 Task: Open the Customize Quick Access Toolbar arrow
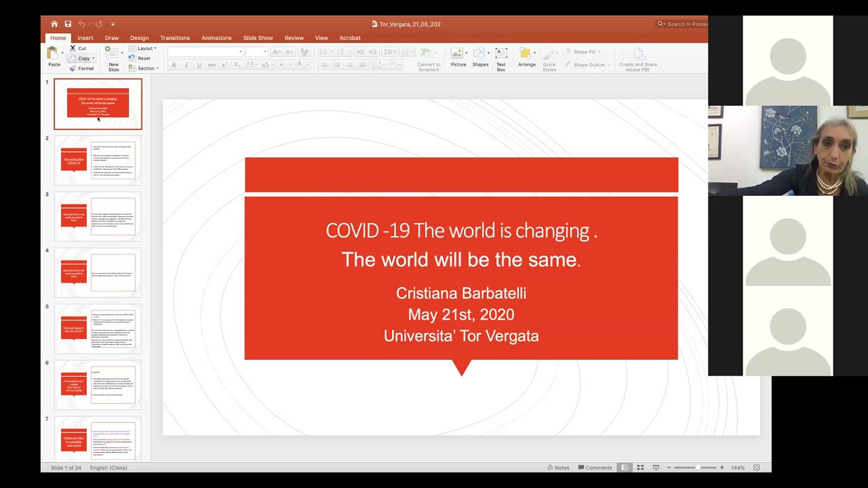point(113,24)
